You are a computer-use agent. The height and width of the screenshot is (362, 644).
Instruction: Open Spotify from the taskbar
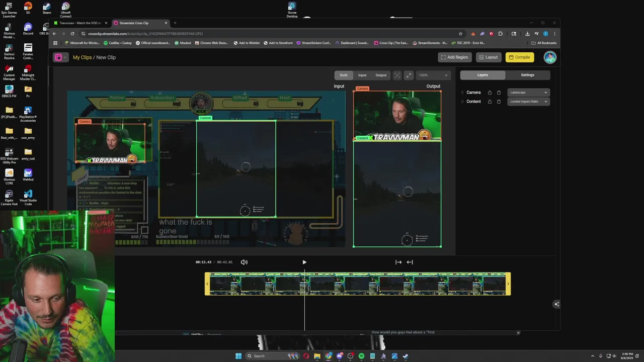pos(361,356)
